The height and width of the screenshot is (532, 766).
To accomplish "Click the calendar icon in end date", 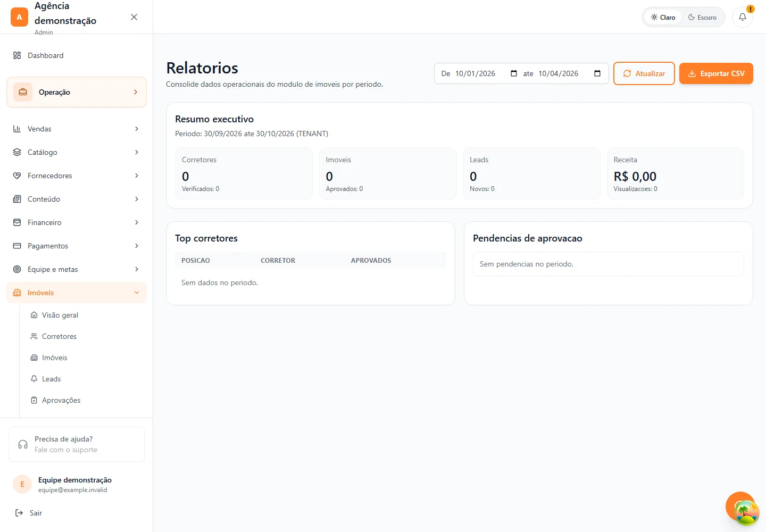I will coord(597,73).
